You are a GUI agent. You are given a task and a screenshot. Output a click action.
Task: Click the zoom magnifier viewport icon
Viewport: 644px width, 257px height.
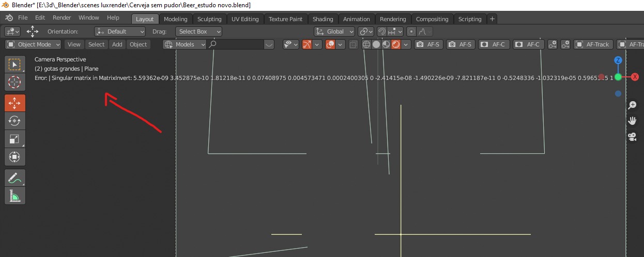coord(632,105)
